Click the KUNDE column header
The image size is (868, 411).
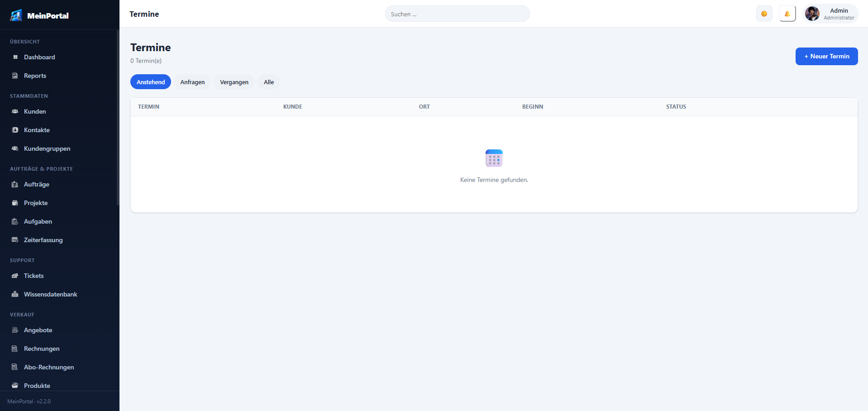click(293, 107)
